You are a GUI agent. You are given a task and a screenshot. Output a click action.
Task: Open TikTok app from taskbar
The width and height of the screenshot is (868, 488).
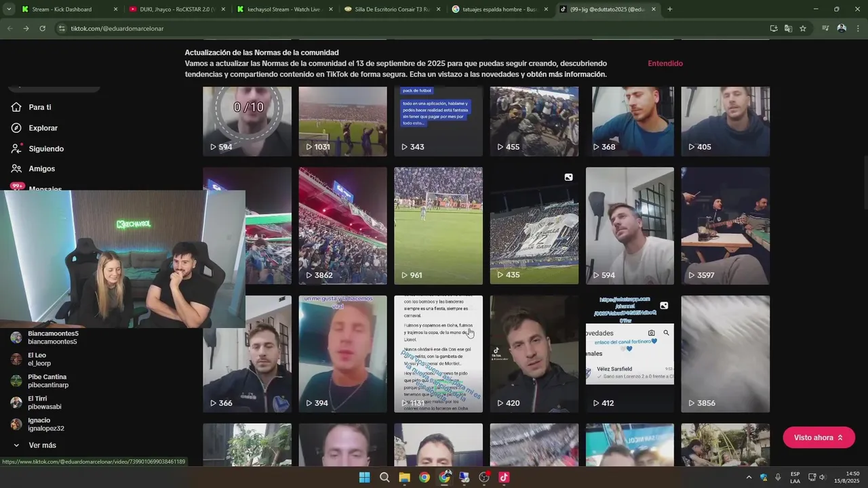pyautogui.click(x=504, y=477)
